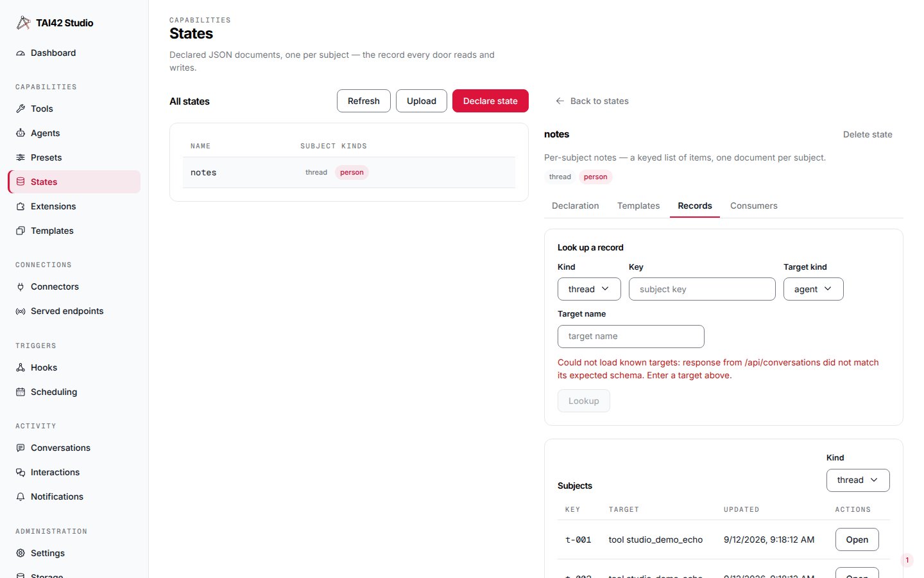Click the Templates copy icon

(x=21, y=231)
